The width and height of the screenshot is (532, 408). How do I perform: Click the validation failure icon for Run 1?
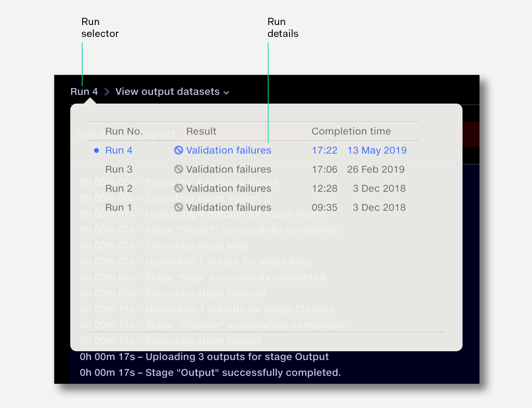click(x=179, y=207)
